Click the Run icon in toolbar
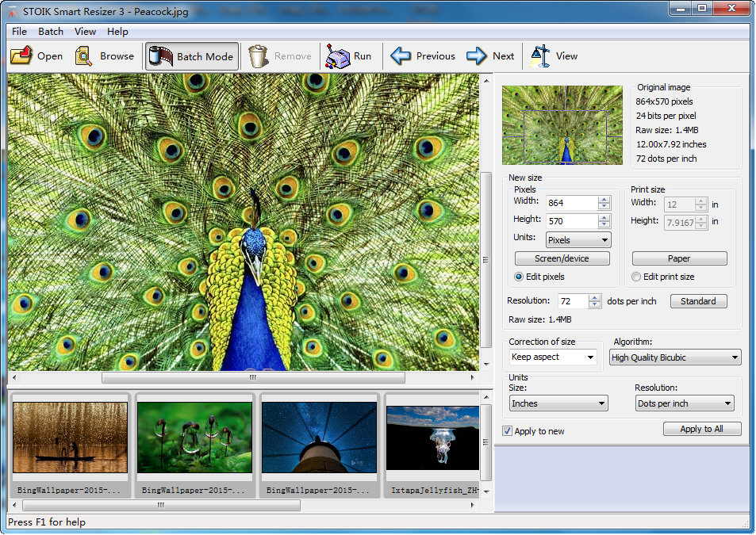 (x=338, y=56)
